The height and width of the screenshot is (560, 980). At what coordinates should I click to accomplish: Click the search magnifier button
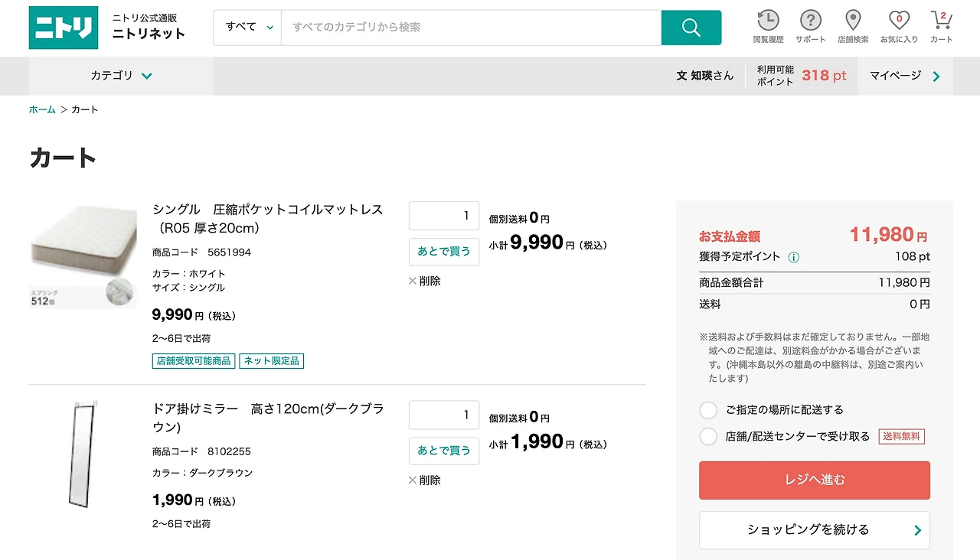[x=691, y=28]
